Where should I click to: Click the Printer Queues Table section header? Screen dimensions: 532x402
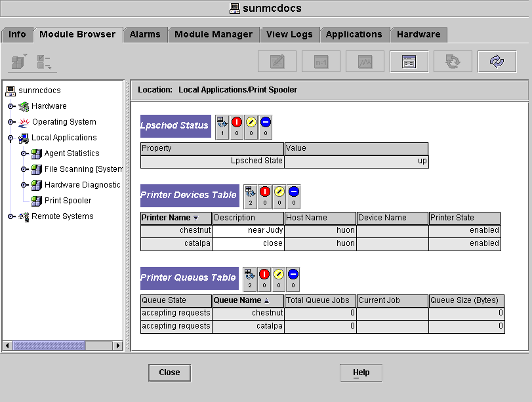(190, 279)
